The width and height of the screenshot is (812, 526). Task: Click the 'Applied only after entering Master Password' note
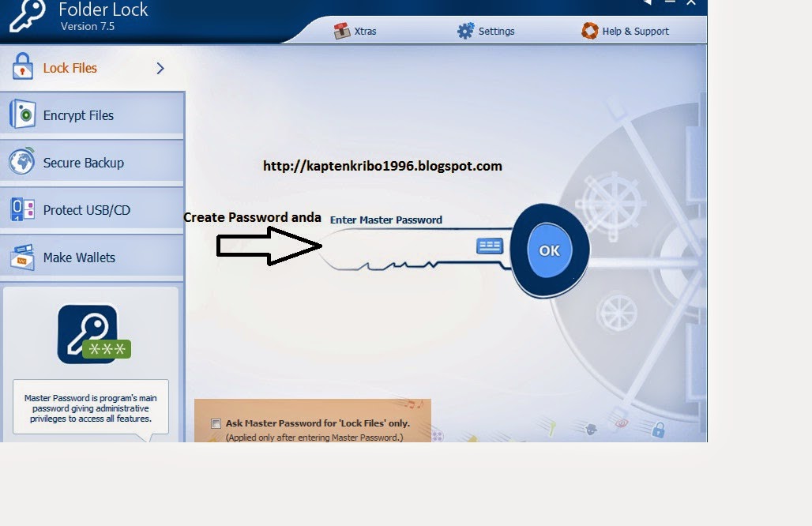pos(314,437)
